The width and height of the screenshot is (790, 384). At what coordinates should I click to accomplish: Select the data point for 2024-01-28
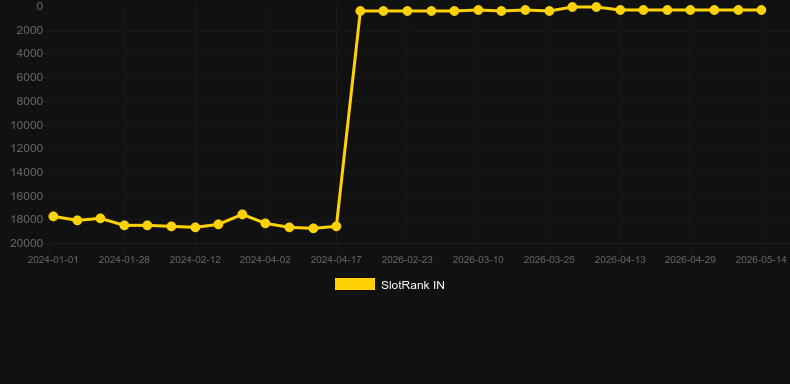tap(124, 225)
